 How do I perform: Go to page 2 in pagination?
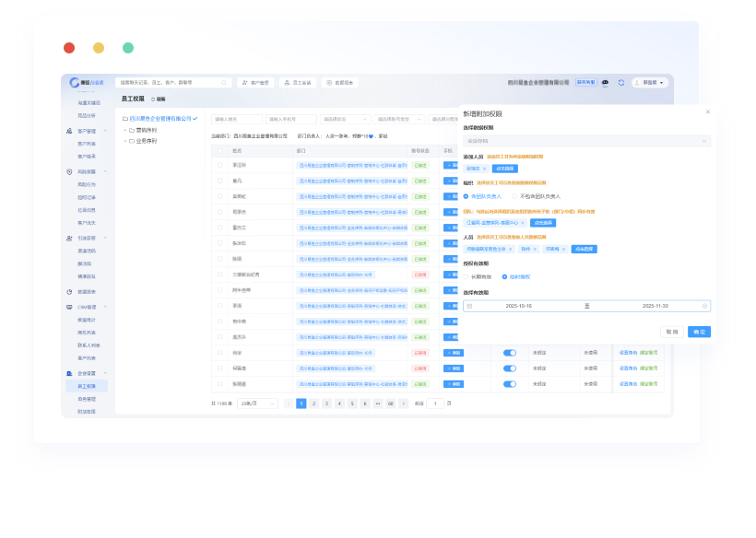tap(313, 403)
